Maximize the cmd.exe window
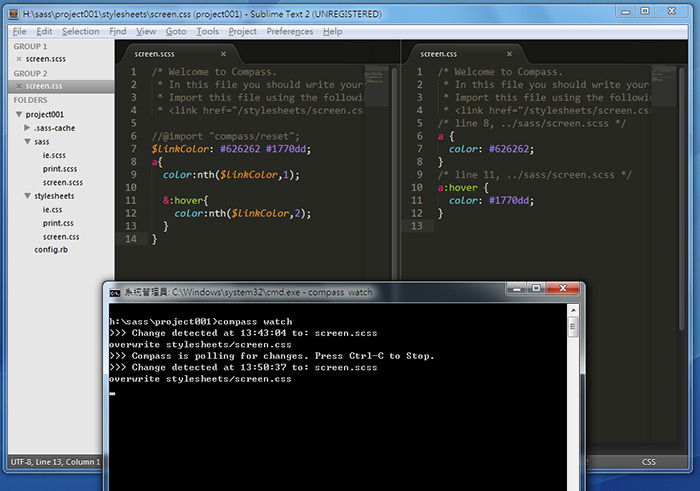The height and width of the screenshot is (491, 700). [x=536, y=289]
